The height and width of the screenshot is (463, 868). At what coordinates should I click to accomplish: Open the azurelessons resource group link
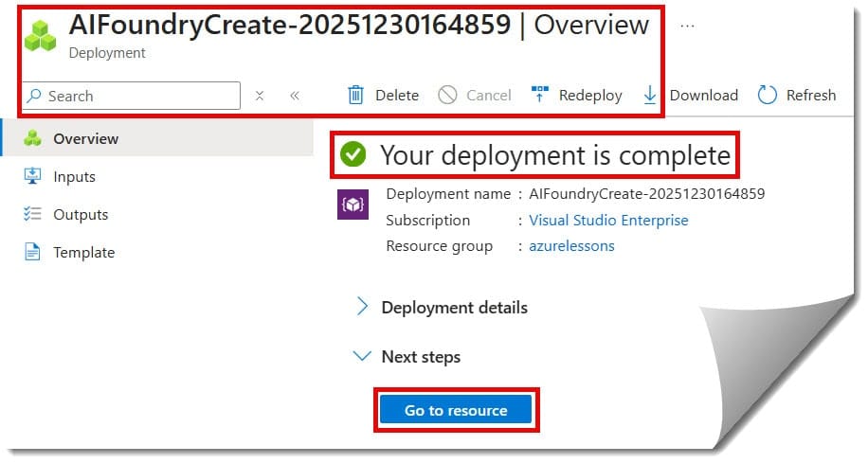[x=571, y=245]
